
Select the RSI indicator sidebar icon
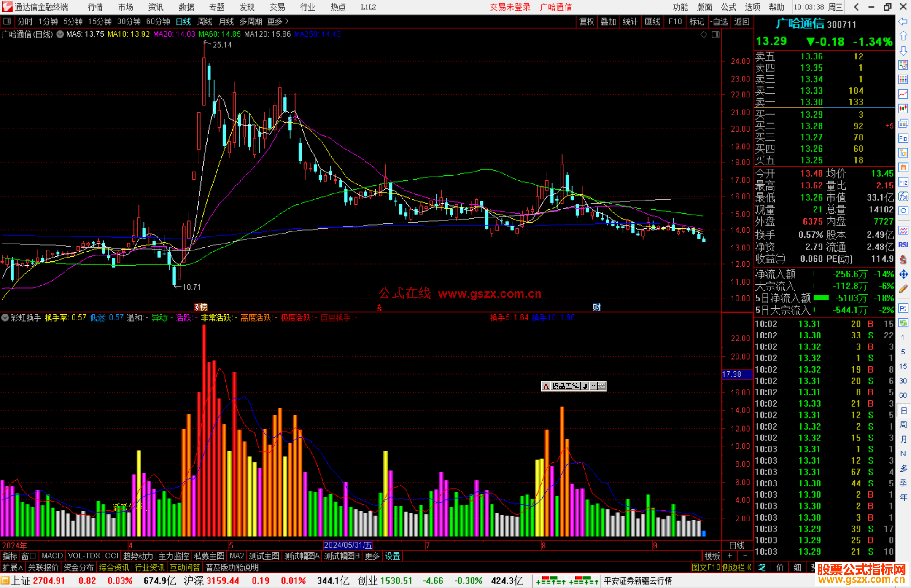(x=903, y=245)
